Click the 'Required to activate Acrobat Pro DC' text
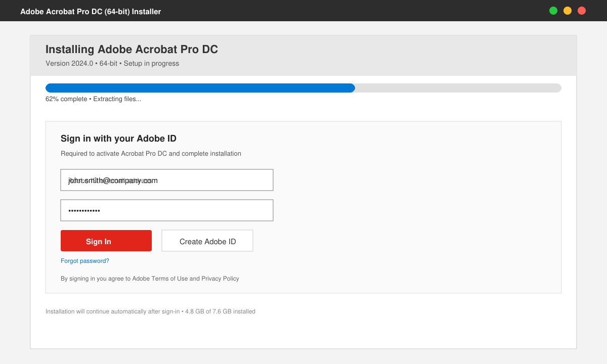This screenshot has height=364, width=607. [151, 154]
